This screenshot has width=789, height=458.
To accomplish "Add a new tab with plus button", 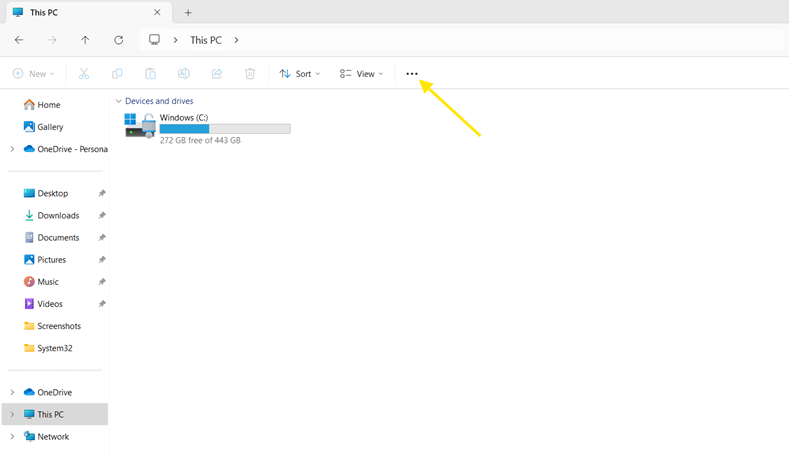I will click(x=188, y=13).
